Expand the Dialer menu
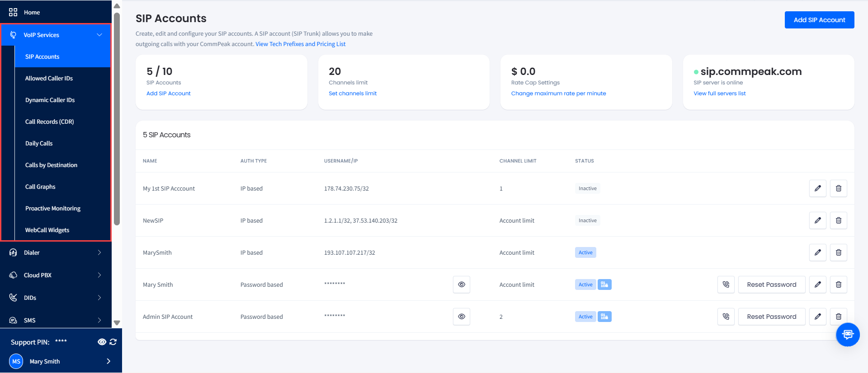Image resolution: width=868 pixels, height=373 pixels. [x=99, y=252]
